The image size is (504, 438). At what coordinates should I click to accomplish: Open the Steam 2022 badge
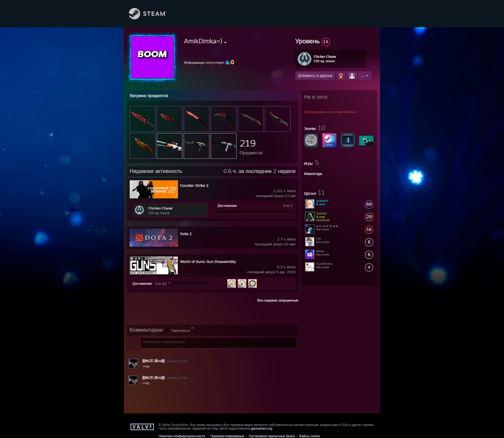click(x=329, y=140)
